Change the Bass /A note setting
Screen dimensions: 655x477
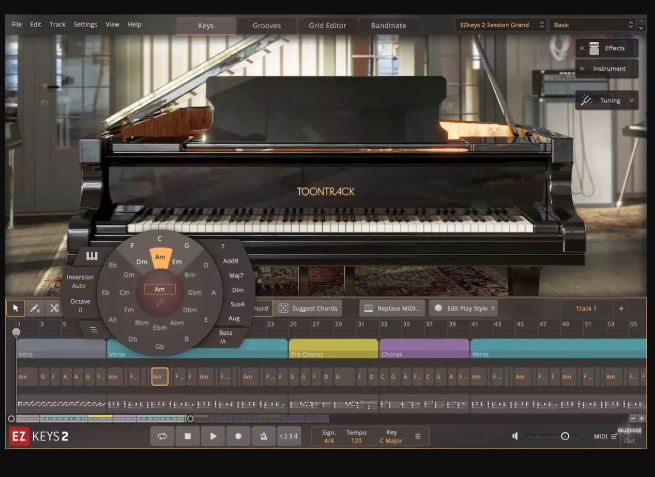tap(223, 342)
